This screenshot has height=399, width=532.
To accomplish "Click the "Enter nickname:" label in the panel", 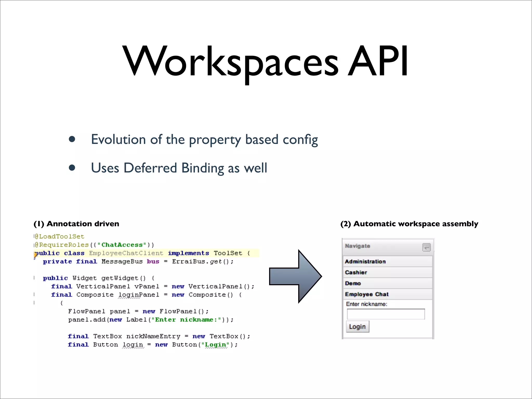I will click(366, 304).
